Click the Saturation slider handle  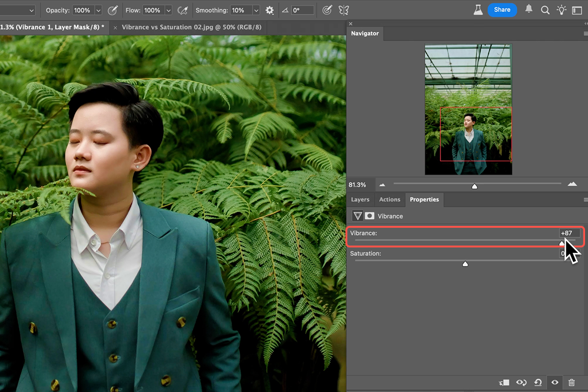[x=465, y=264]
